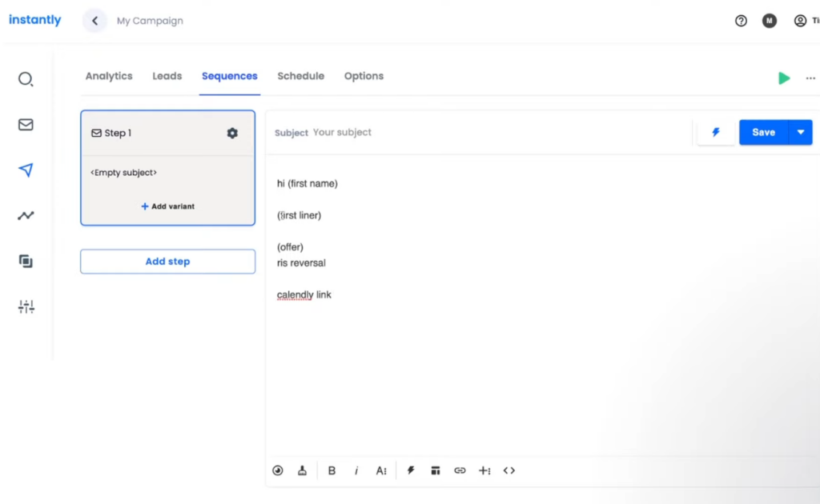The image size is (820, 504).
Task: Open the sidebar settings sliders icon
Action: [x=26, y=306]
